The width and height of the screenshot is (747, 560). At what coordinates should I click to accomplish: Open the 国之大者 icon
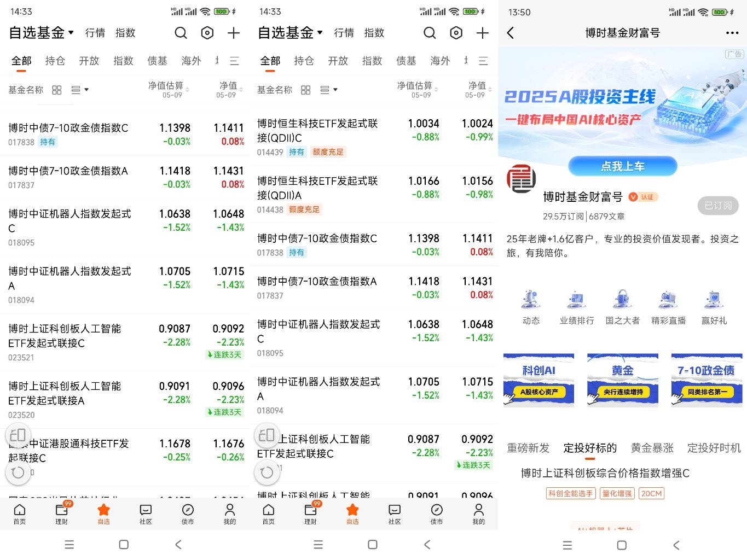[623, 308]
